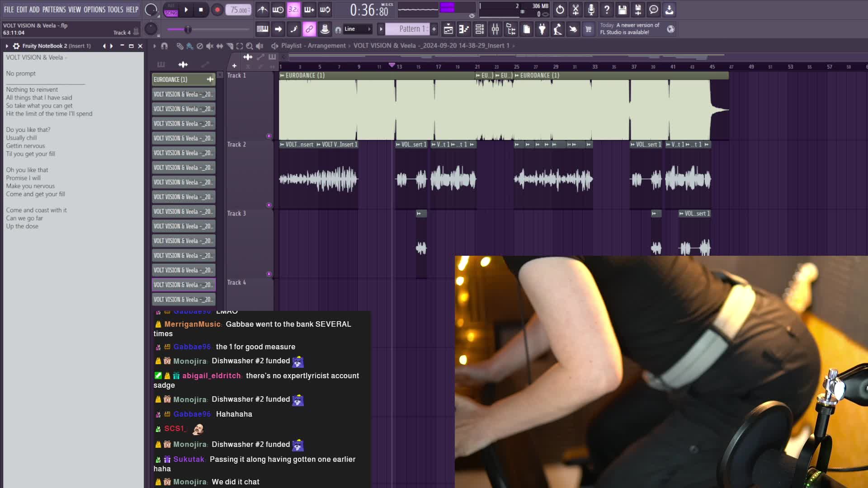Open the Piano roll view icon

pos(464,29)
